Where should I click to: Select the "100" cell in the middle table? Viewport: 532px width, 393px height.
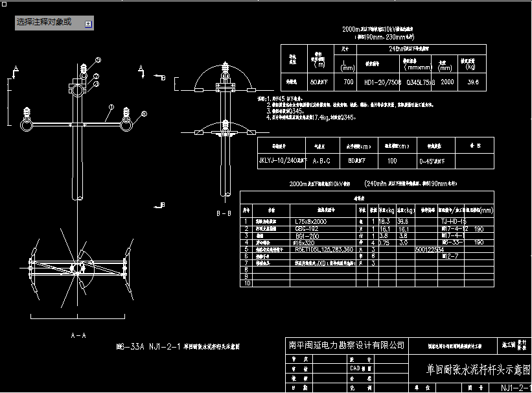392,161
